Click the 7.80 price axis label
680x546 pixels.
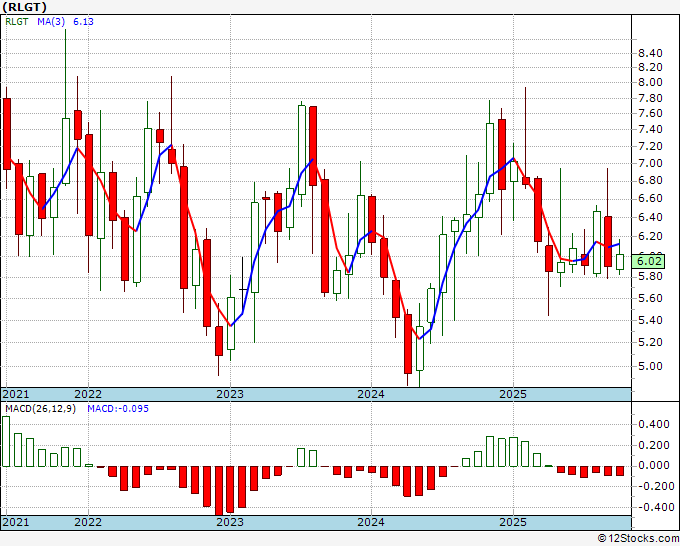(x=650, y=98)
